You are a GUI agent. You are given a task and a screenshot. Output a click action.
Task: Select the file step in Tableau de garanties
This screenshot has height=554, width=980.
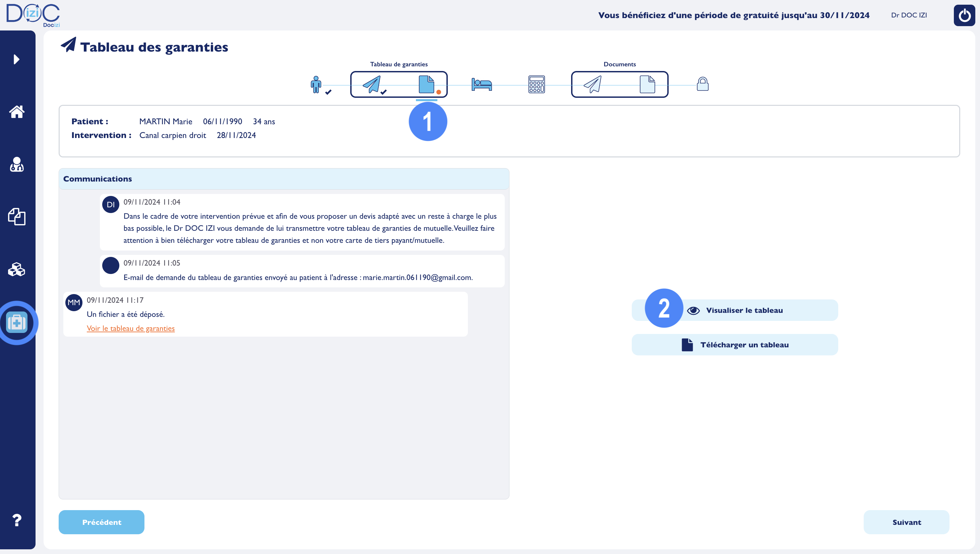click(x=426, y=84)
